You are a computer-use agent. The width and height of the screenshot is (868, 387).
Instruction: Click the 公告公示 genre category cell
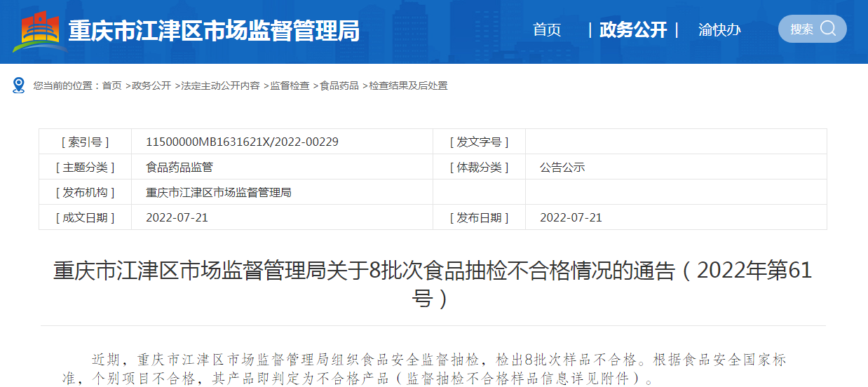click(562, 167)
